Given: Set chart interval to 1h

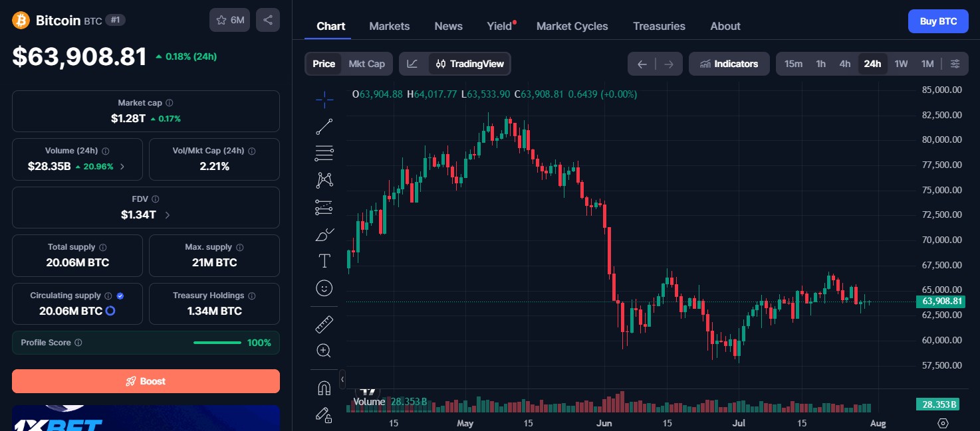Looking at the screenshot, I should (821, 64).
